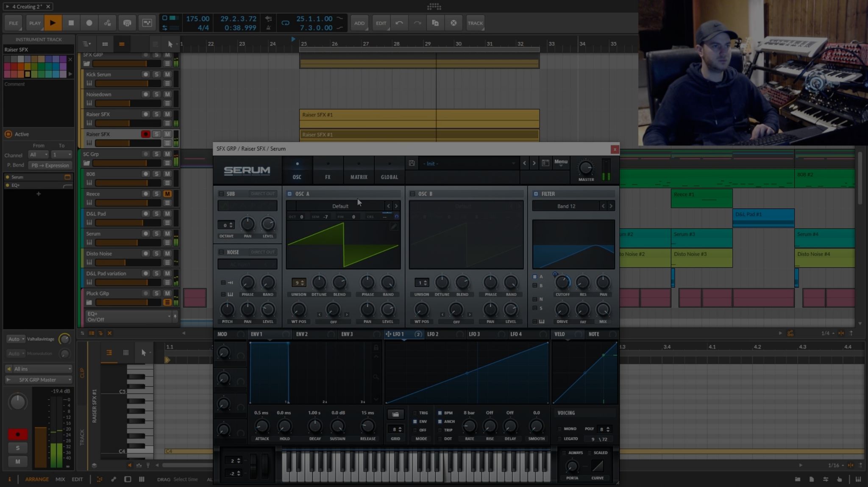Enable the MONO voicing checkbox

(x=559, y=429)
